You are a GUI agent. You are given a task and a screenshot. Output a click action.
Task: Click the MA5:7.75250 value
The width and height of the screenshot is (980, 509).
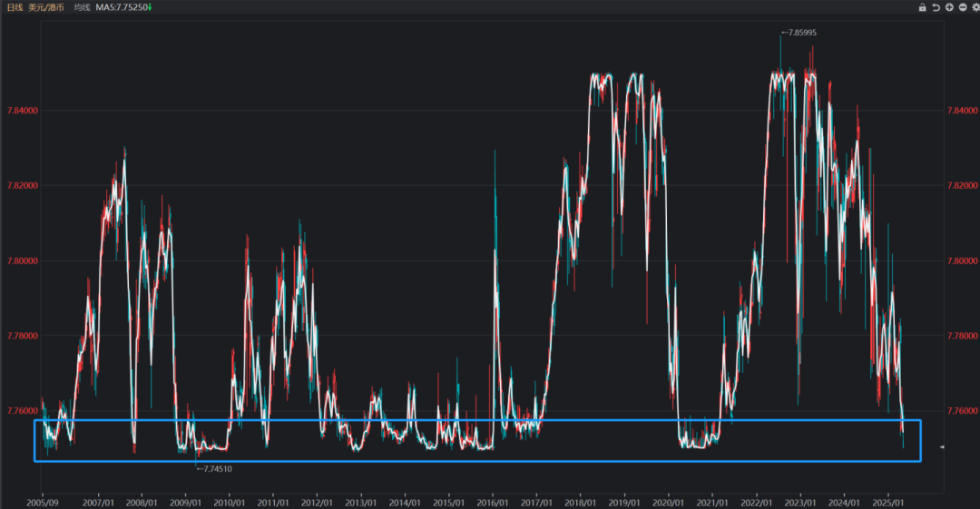[122, 7]
